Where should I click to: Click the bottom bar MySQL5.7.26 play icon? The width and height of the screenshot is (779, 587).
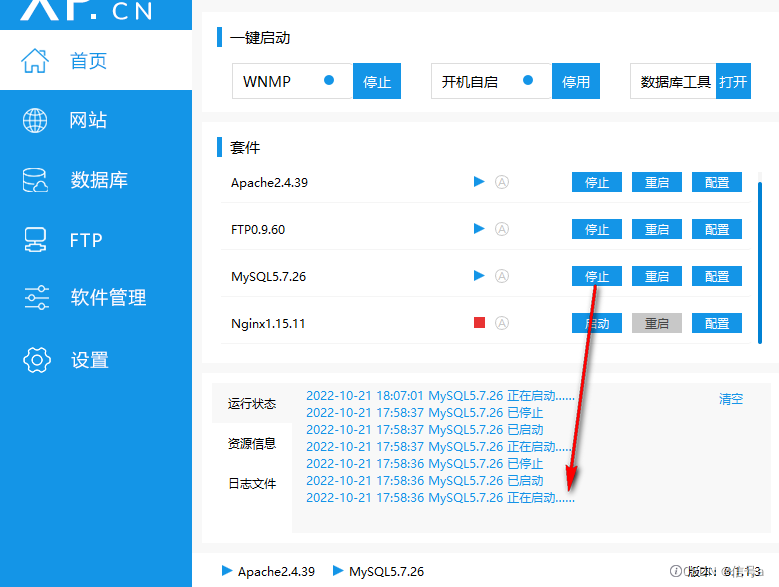338,571
